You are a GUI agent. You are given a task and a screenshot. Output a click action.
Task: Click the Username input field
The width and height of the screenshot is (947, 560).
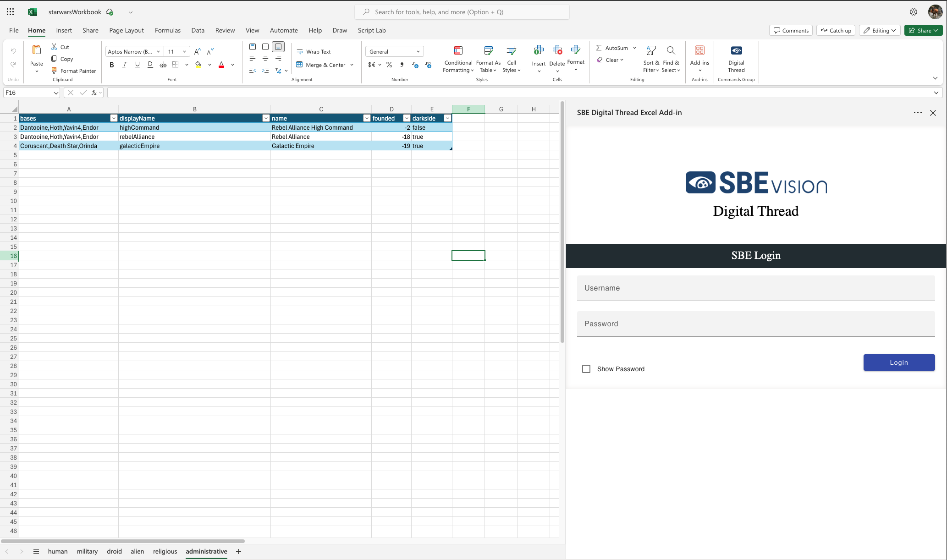coord(755,288)
